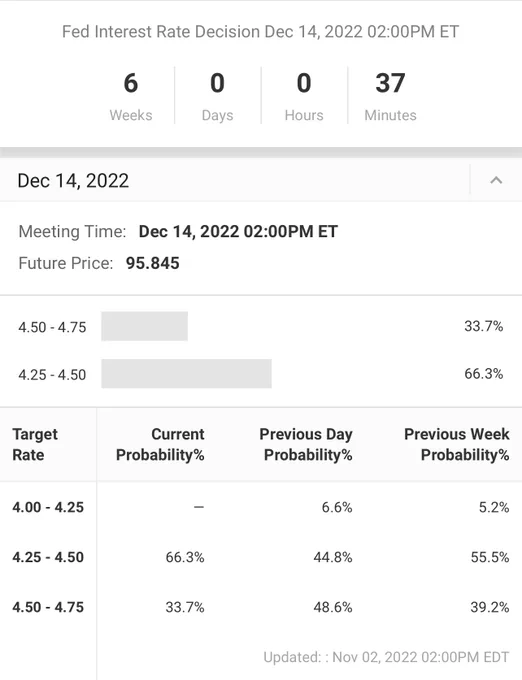Click the Dec 14, 2022 section header
Image resolution: width=522 pixels, height=680 pixels.
(261, 180)
